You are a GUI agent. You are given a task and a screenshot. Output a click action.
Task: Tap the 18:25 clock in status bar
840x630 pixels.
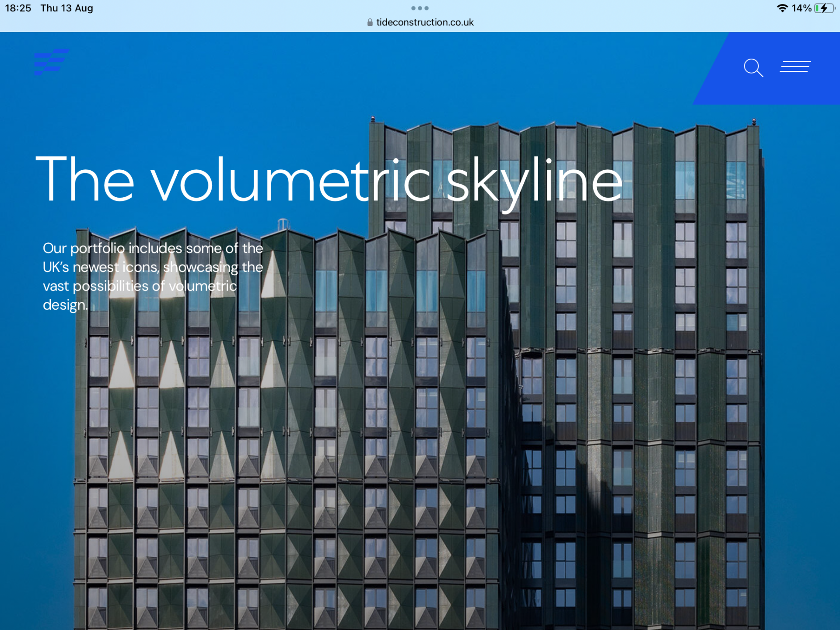pos(18,8)
